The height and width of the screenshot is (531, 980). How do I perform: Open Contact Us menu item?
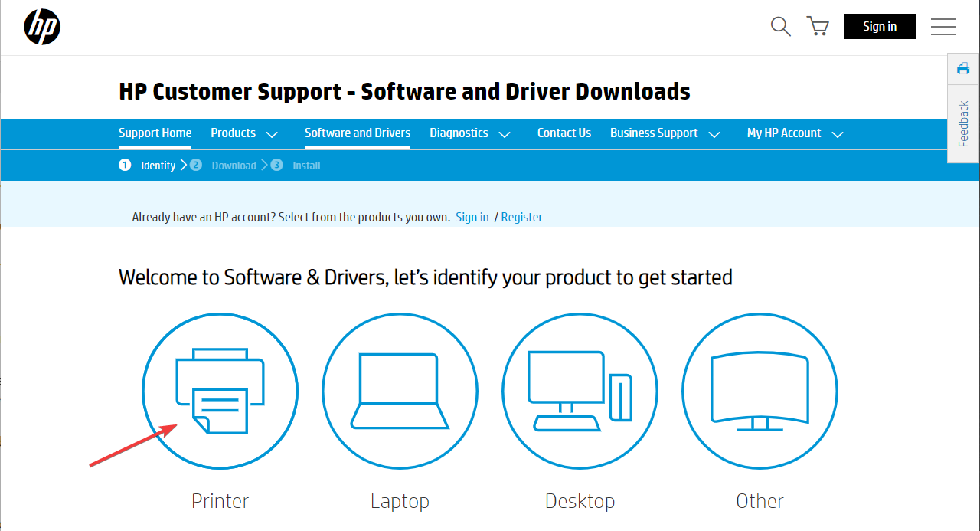[x=564, y=133]
